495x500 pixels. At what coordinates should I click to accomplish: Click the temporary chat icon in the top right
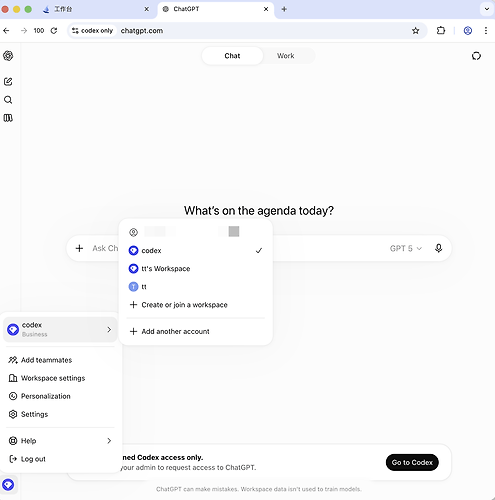pos(476,56)
